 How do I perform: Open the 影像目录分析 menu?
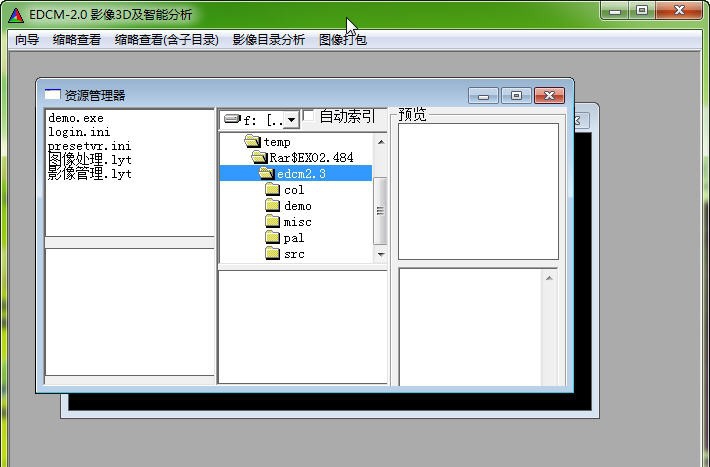pos(269,40)
